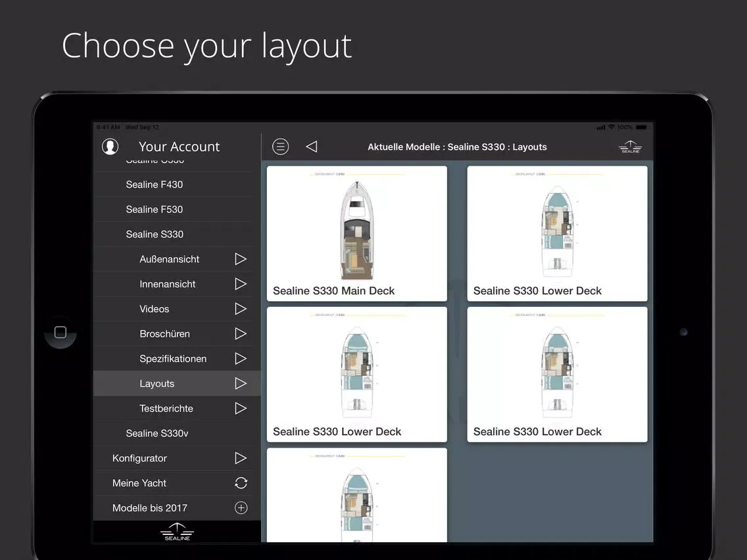This screenshot has height=560, width=747.
Task: Select the Sealine S330v model entry
Action: coord(157,433)
